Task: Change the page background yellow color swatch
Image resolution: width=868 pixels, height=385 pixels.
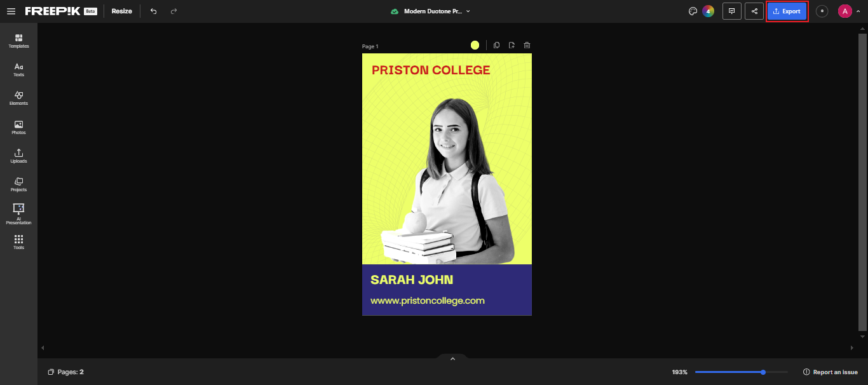Action: [475, 45]
